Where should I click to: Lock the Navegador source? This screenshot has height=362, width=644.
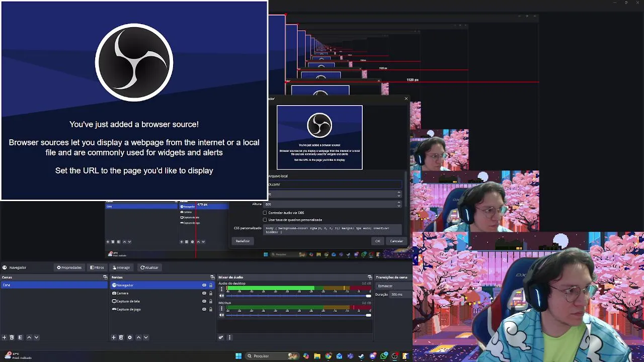tap(211, 285)
